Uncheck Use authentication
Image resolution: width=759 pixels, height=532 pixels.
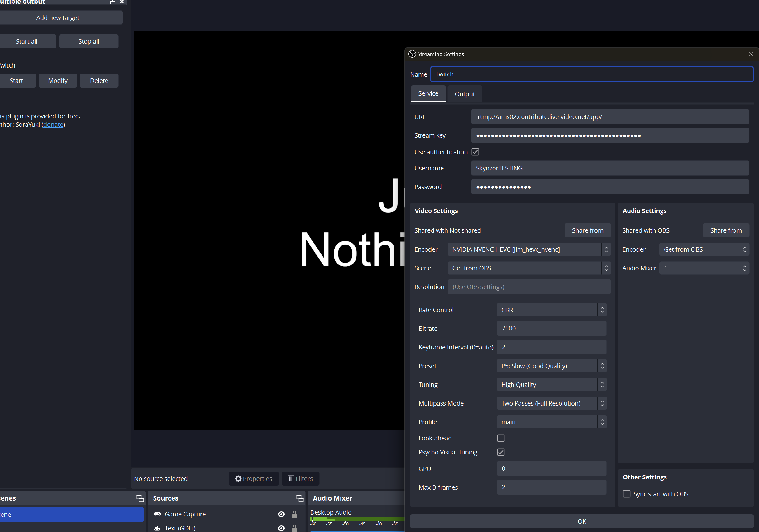[475, 152]
